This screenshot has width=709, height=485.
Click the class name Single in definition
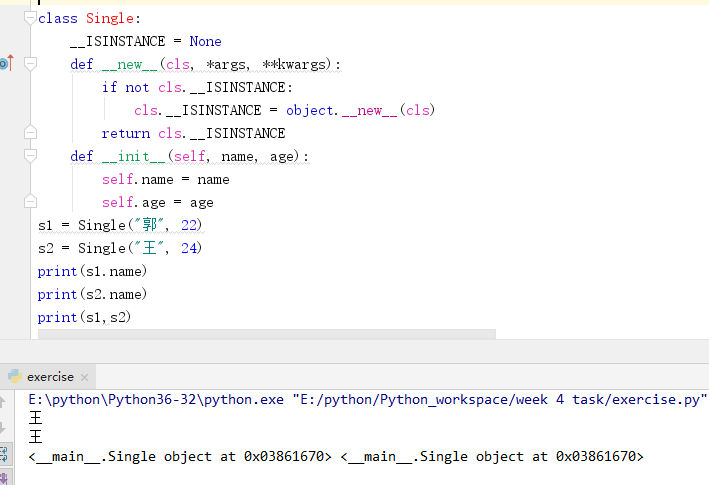tap(110, 19)
